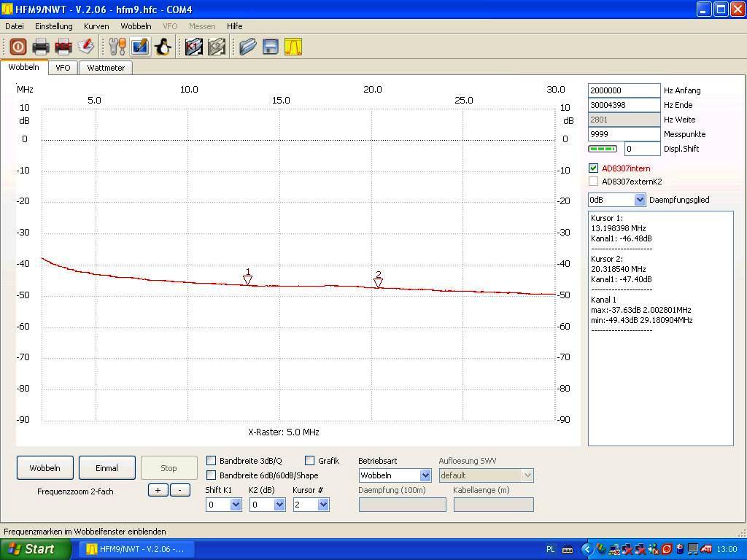
Task: Click the yellow filter curve icon
Action: [x=293, y=47]
